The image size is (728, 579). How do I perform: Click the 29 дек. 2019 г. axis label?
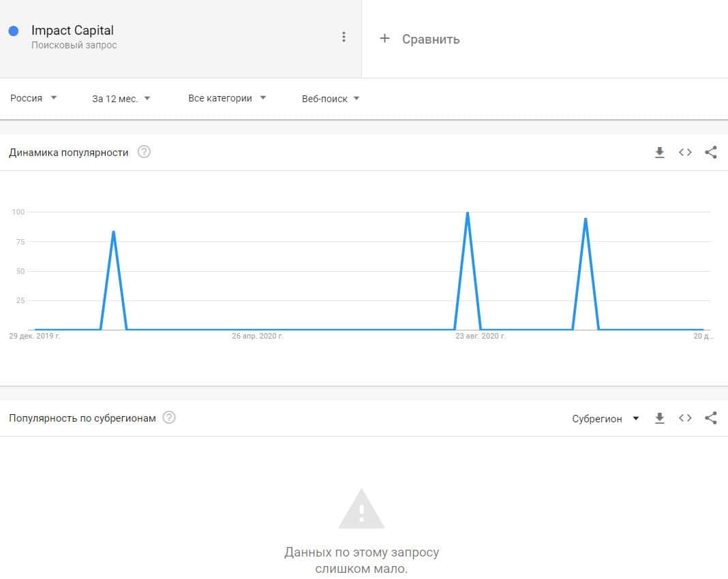pos(34,336)
